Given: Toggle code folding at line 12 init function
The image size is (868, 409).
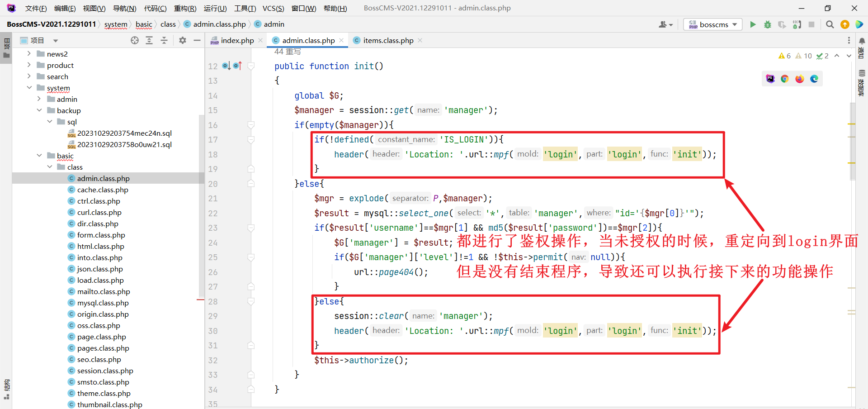Looking at the screenshot, I should [251, 66].
